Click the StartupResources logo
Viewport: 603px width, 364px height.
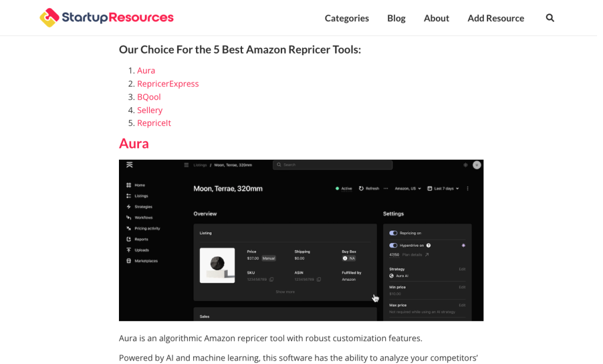107,18
